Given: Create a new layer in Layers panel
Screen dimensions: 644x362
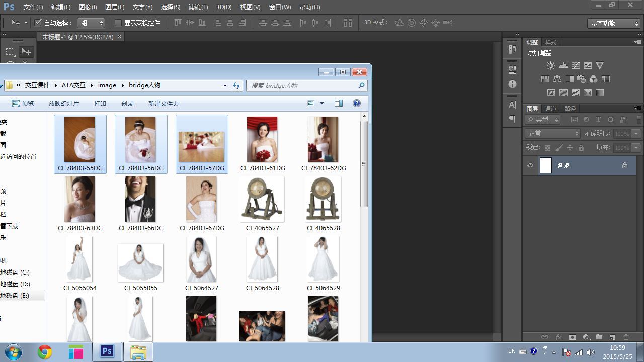Looking at the screenshot, I should point(612,337).
